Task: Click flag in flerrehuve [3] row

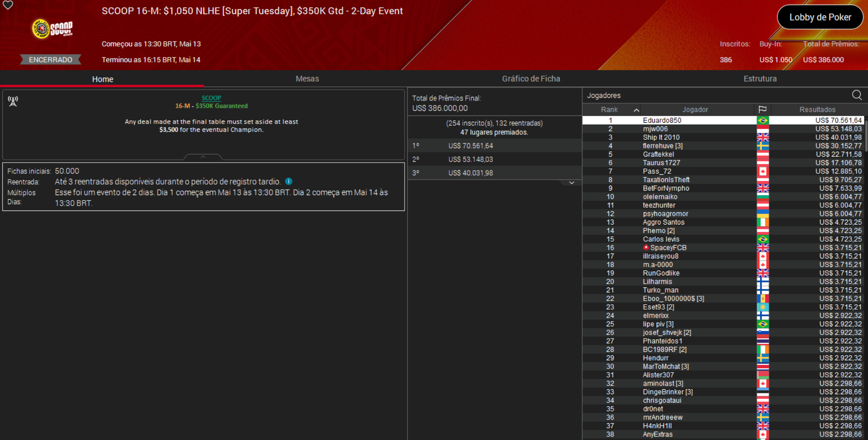Action: (763, 146)
